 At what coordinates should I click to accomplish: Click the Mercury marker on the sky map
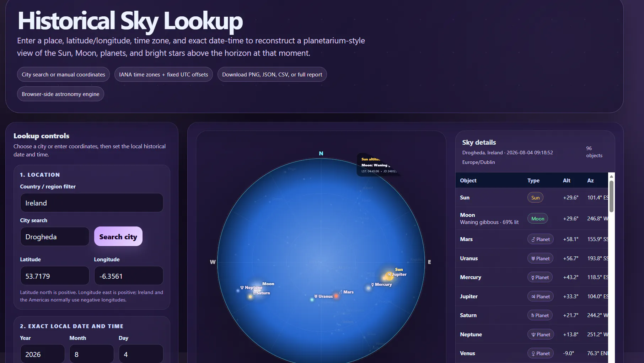[369, 288]
